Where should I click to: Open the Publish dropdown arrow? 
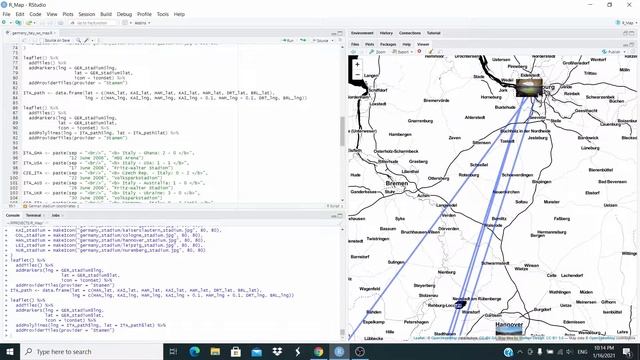625,52
